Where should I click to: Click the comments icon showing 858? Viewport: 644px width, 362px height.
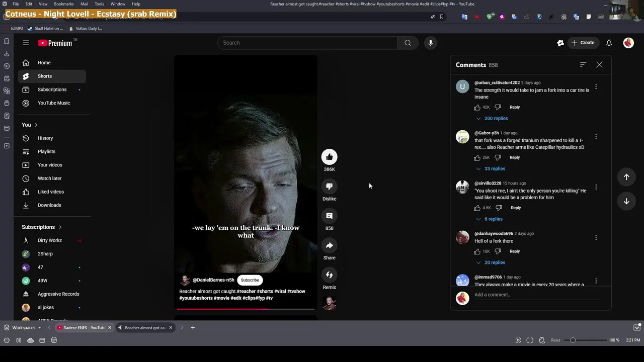pos(329,216)
